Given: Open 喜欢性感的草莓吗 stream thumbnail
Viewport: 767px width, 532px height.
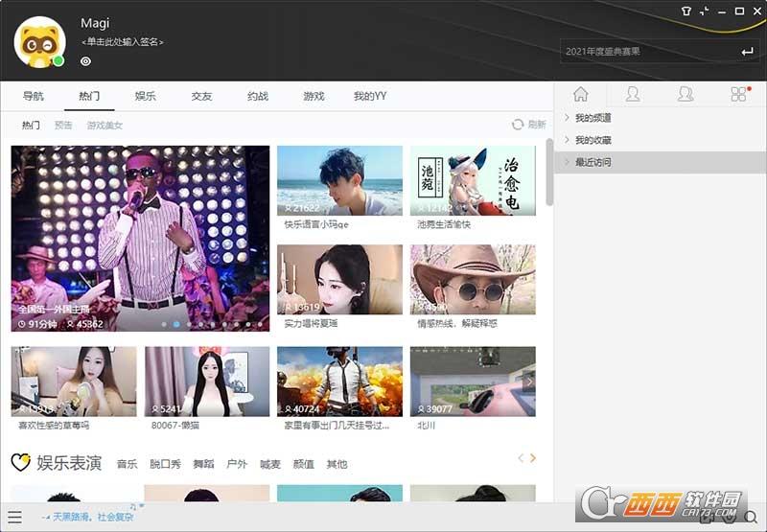Looking at the screenshot, I should tap(74, 382).
